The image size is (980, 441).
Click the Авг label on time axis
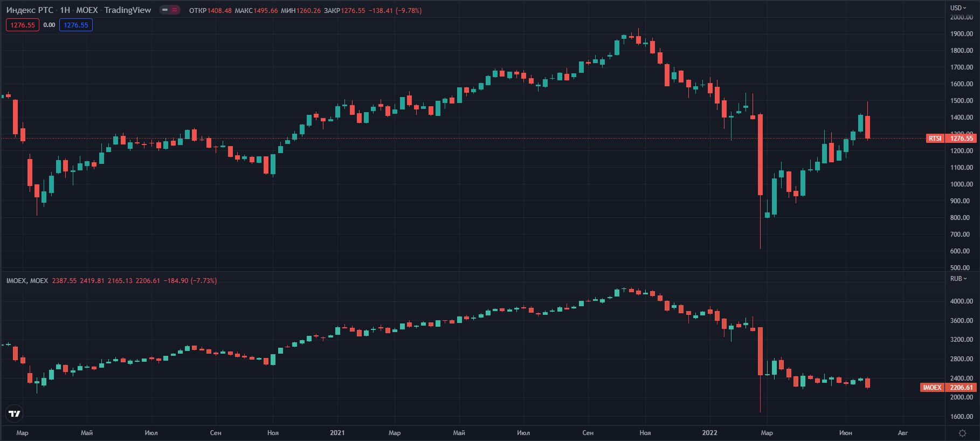(903, 432)
